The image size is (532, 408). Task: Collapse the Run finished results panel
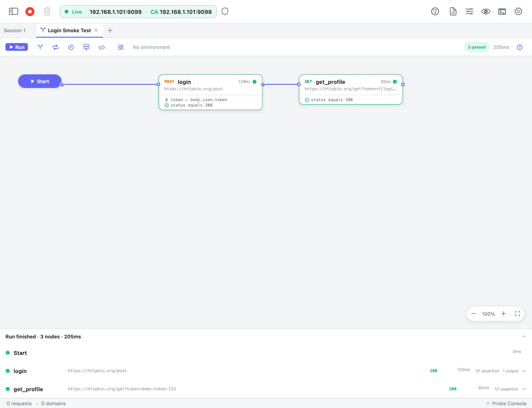(x=524, y=336)
